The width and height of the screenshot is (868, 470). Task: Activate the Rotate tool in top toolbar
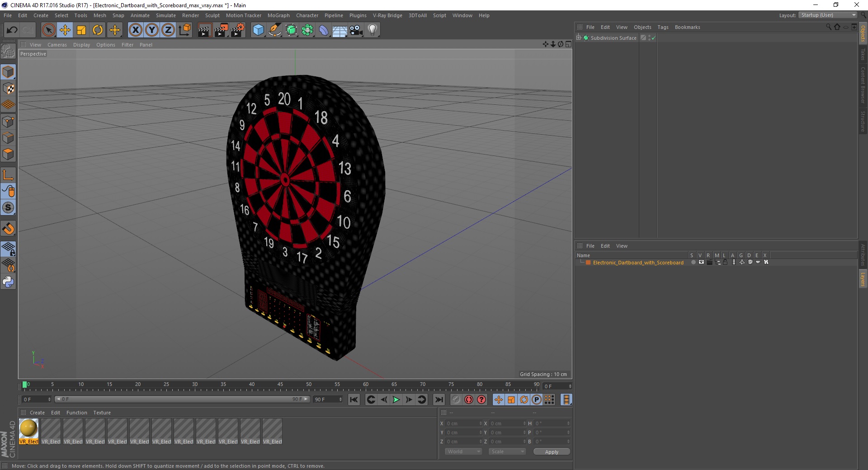(x=98, y=30)
